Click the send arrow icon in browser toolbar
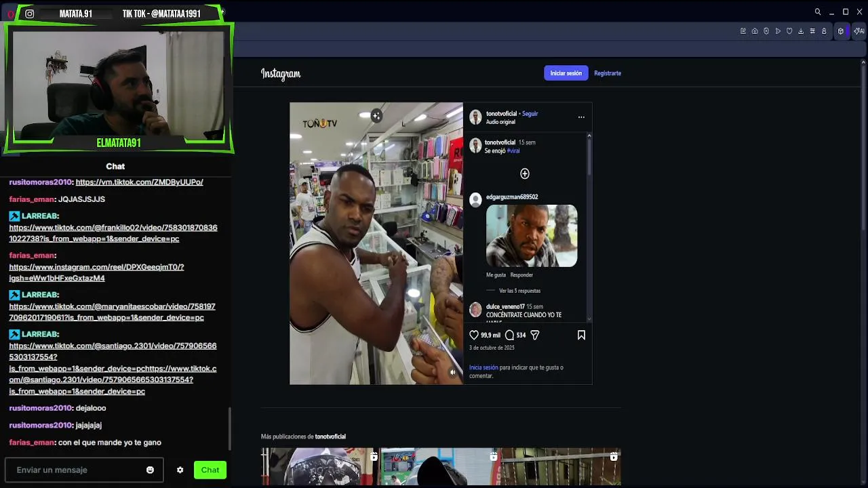The height and width of the screenshot is (488, 868). 778,31
